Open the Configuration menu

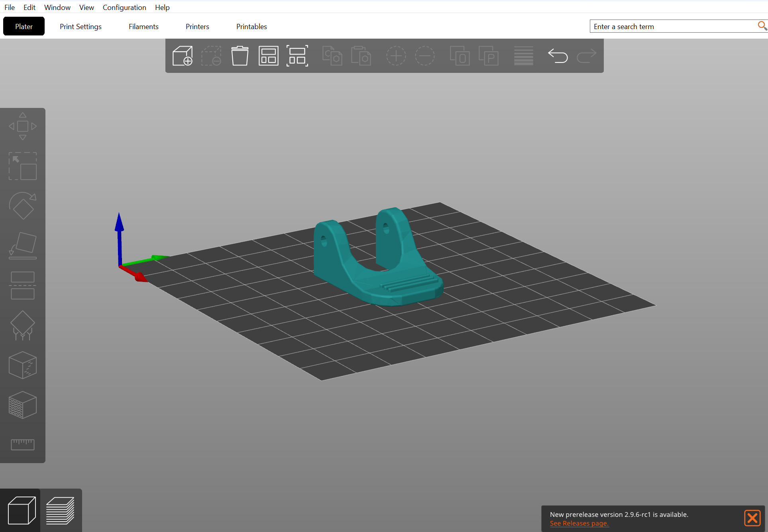tap(124, 7)
